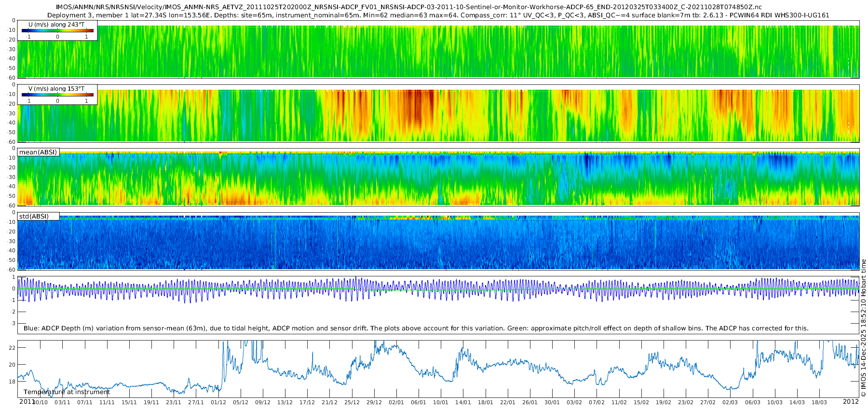Pick the 14/03 date tick on time axis
Screen dimensions: 868x410
click(x=797, y=402)
